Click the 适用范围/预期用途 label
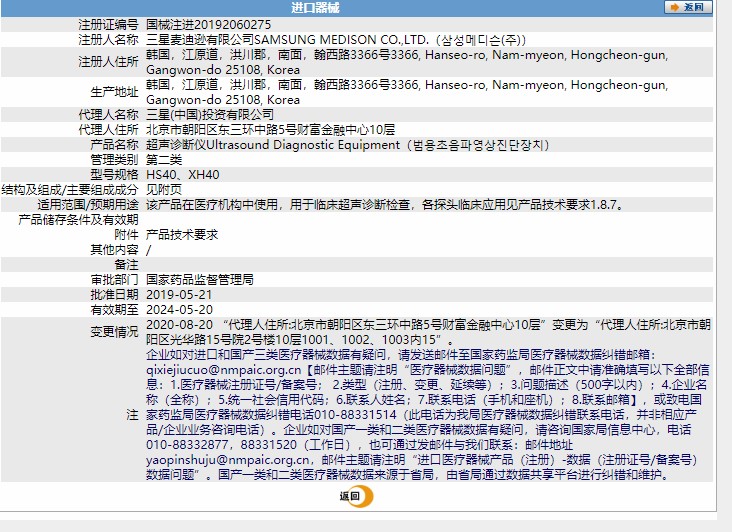732x532 pixels. 88,205
